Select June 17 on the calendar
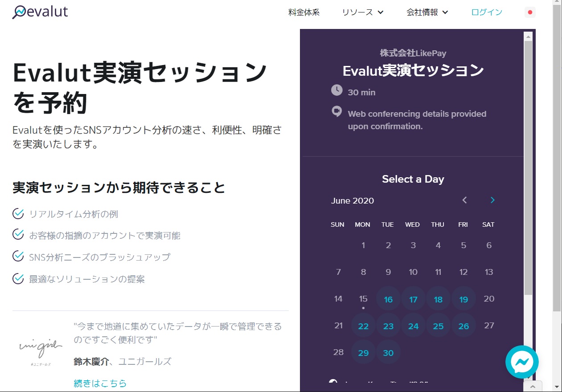 tap(413, 299)
